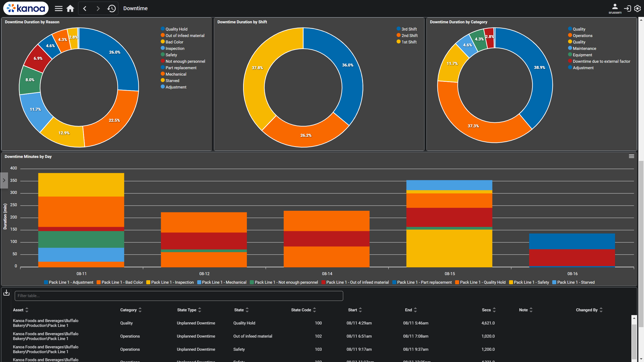
Task: Open the Downtime Minutes chart menu icon
Action: [x=631, y=156]
